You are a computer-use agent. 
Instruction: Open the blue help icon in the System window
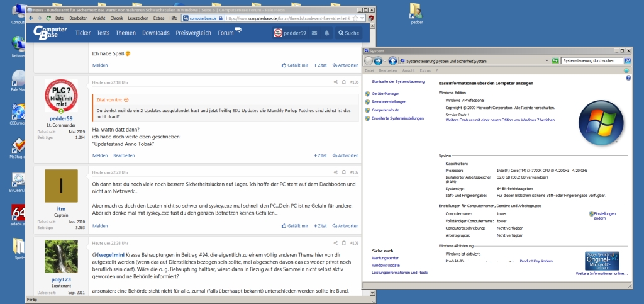[628, 77]
